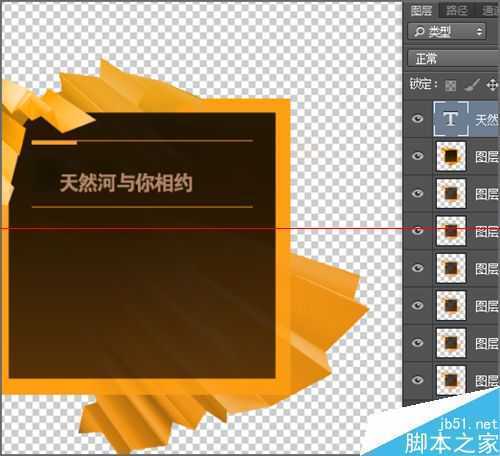Toggle eye icon of fourth layer from top
The width and height of the screenshot is (500, 456).
point(418,231)
